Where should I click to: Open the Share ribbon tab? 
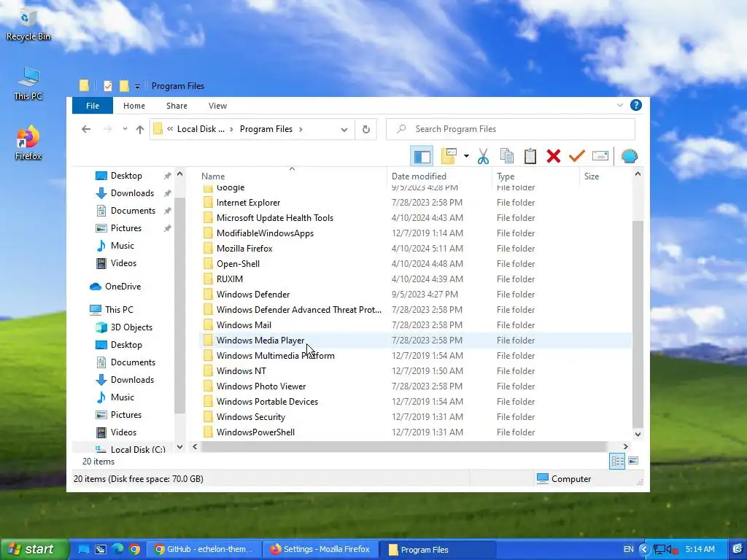[177, 106]
